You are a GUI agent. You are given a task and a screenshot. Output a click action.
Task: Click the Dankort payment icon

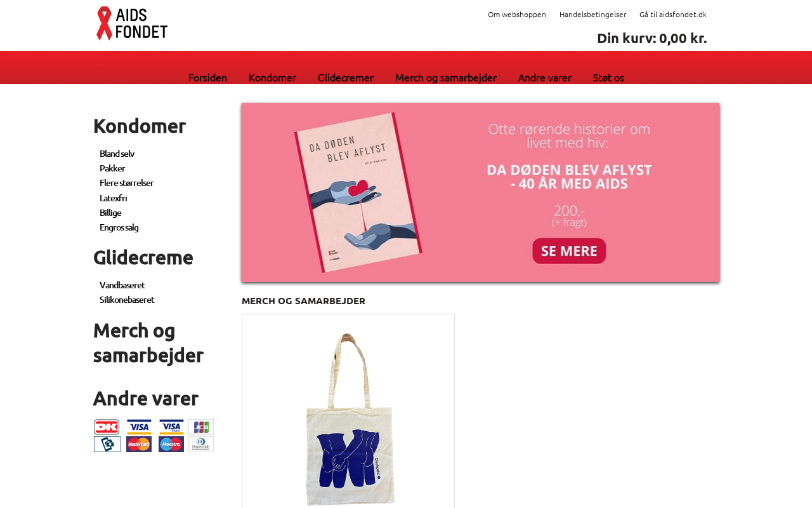click(107, 427)
